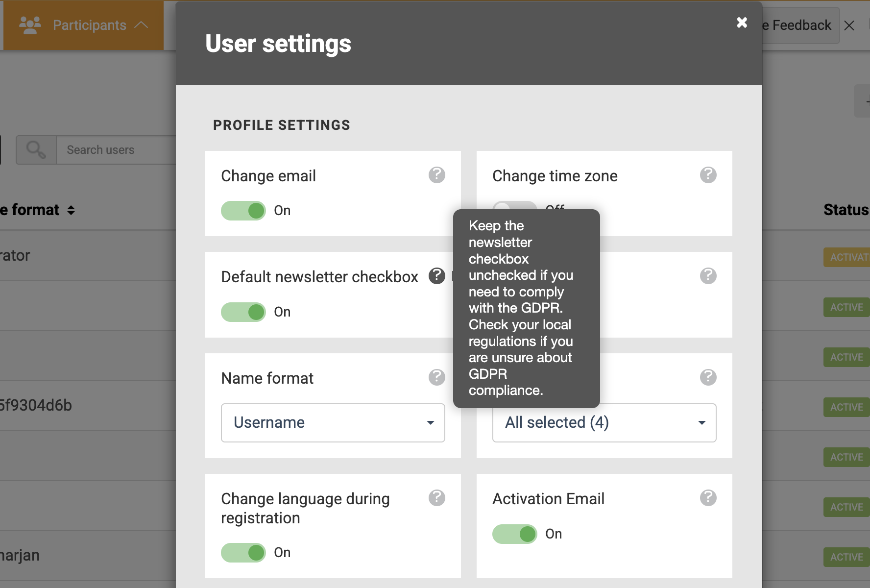Click help icon for Change time zone
Viewport: 870px width, 588px height.
coord(708,175)
